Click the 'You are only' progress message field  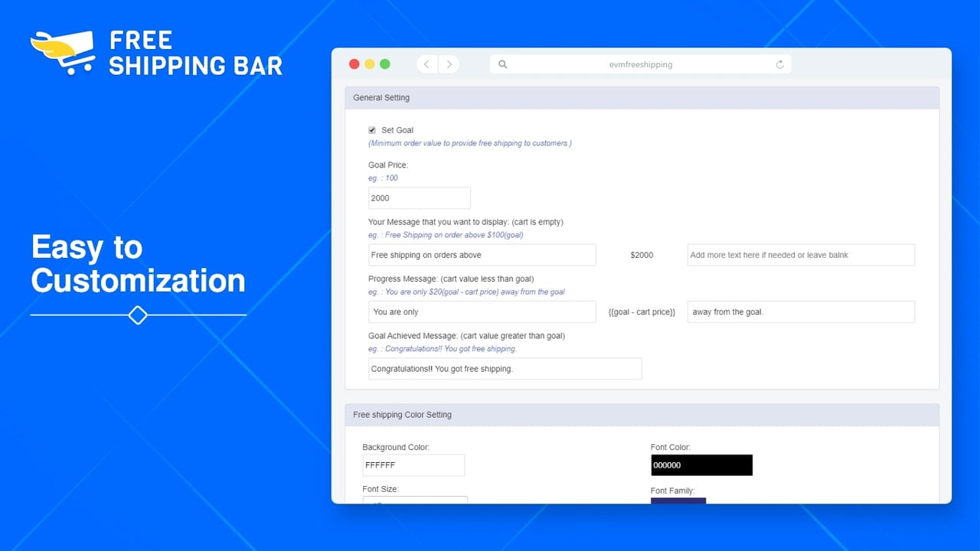pyautogui.click(x=482, y=311)
